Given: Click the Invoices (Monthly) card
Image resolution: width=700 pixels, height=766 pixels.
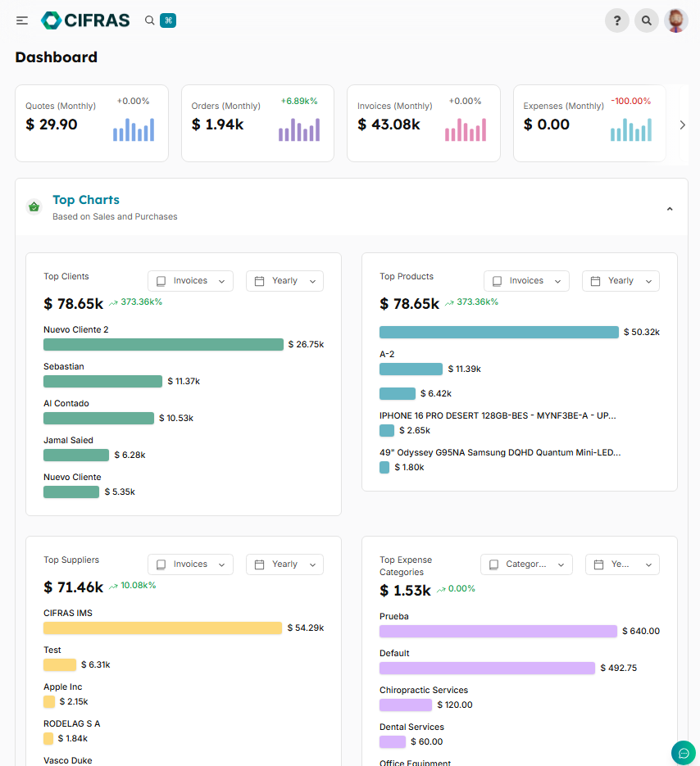Looking at the screenshot, I should [423, 123].
